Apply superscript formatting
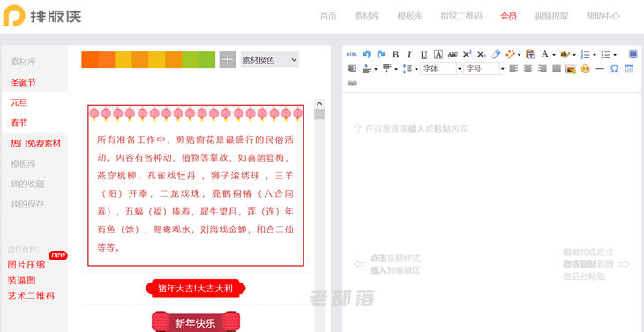Viewport: 644px width, 332px height. click(467, 54)
